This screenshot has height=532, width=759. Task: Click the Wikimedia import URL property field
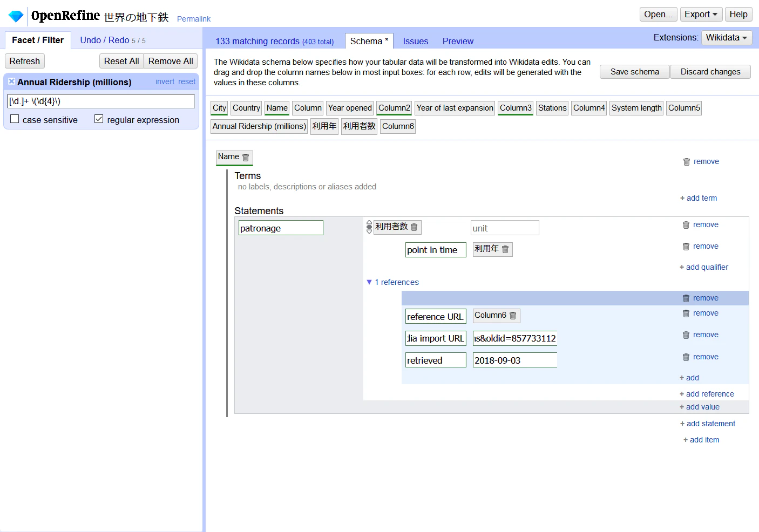436,338
